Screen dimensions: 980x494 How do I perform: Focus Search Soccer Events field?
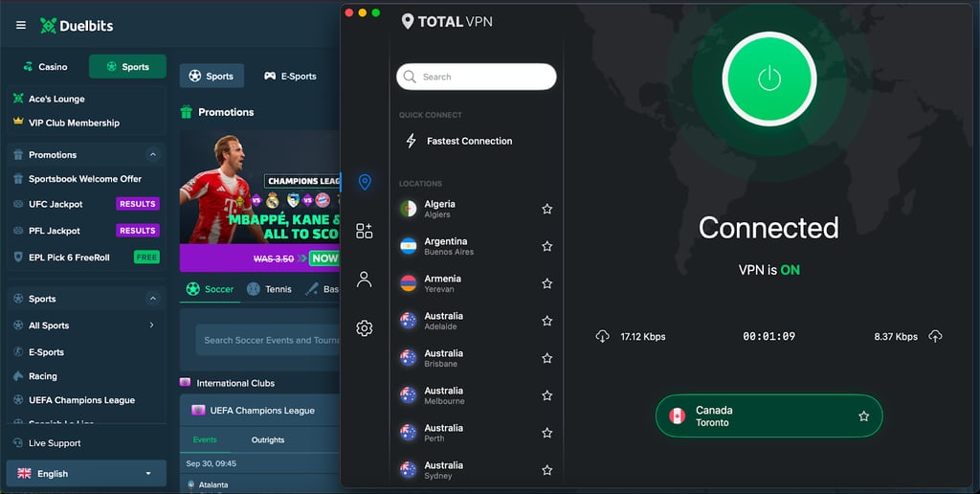[x=268, y=340]
